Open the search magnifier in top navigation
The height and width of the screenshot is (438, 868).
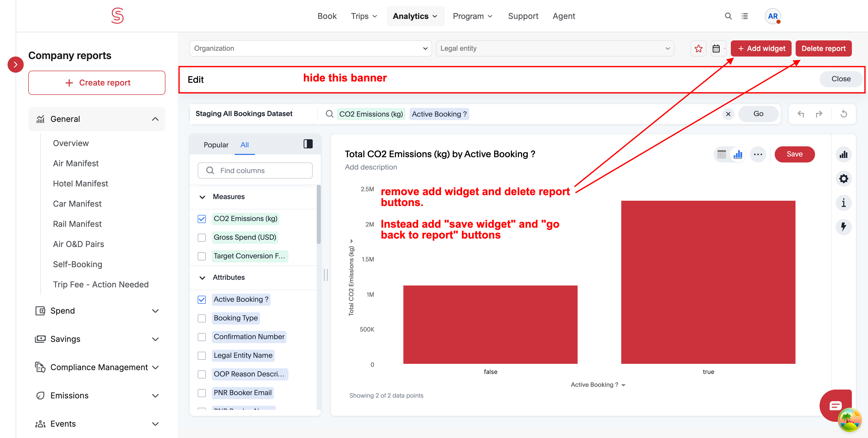click(728, 16)
